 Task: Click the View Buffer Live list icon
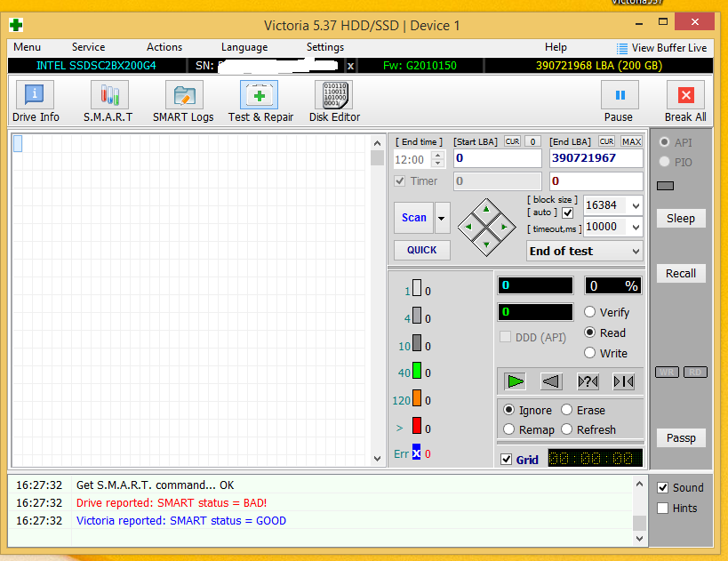pos(621,48)
